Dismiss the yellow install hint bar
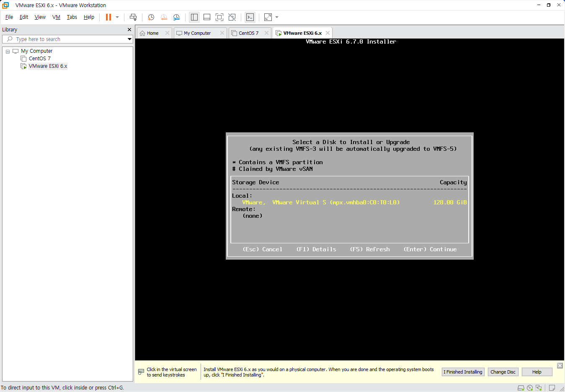Viewport: 565px width, 392px height. point(560,366)
